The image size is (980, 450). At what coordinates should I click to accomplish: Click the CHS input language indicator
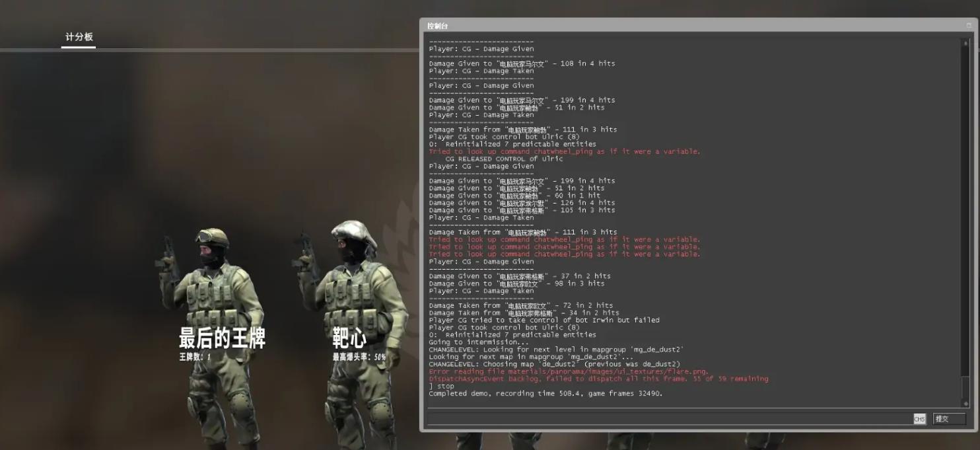pyautogui.click(x=919, y=419)
